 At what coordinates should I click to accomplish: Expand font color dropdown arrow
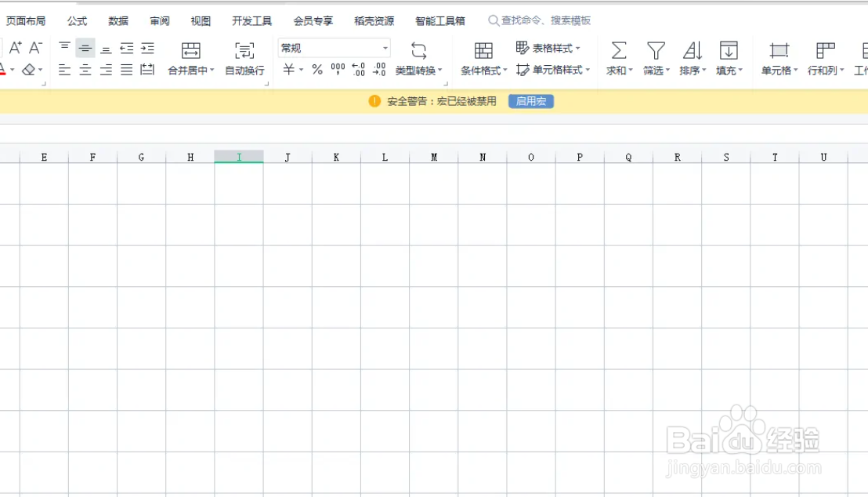coord(13,70)
